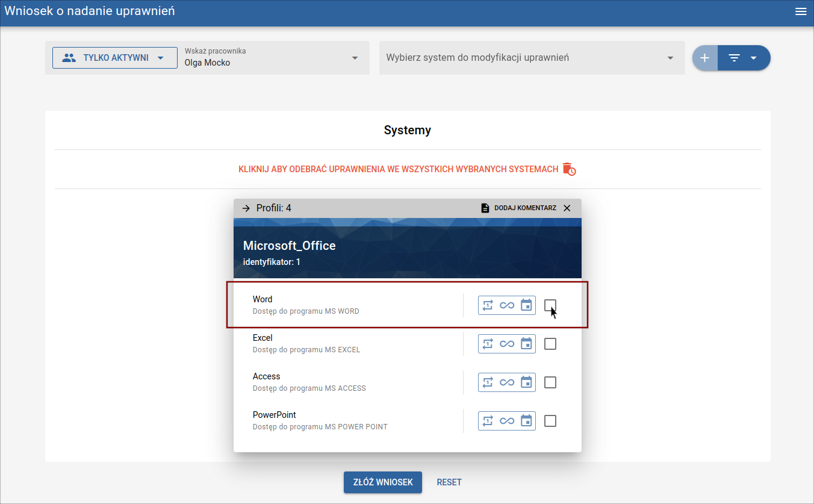The image size is (814, 504).
Task: Select the repeat-once icon for PowerPoint
Action: tap(488, 421)
